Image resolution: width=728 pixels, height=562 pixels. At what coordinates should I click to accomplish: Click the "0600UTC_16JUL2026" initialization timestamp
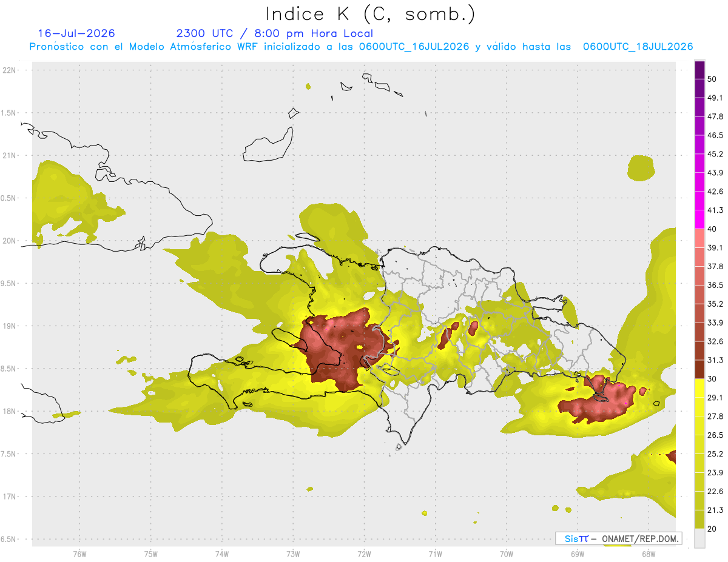pyautogui.click(x=414, y=47)
